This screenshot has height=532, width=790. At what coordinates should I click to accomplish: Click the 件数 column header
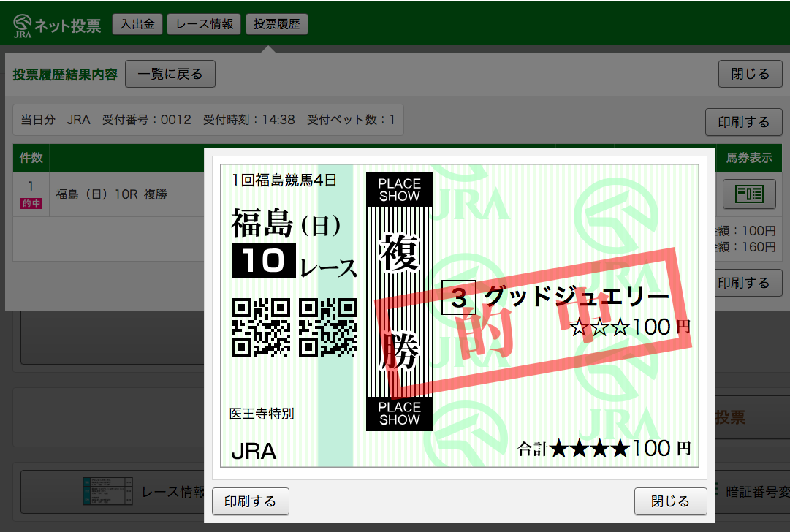tap(31, 158)
